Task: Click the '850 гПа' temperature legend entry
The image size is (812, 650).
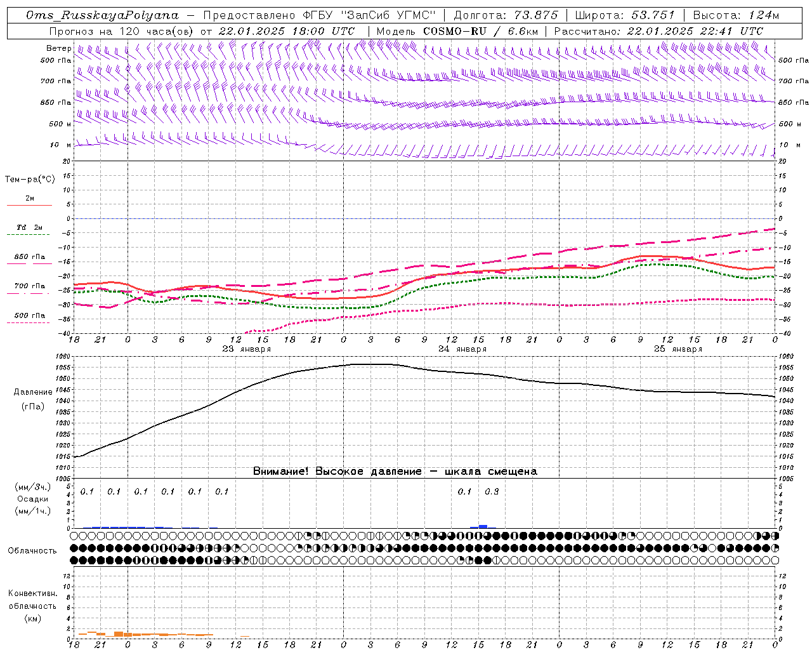Action: click(x=30, y=257)
